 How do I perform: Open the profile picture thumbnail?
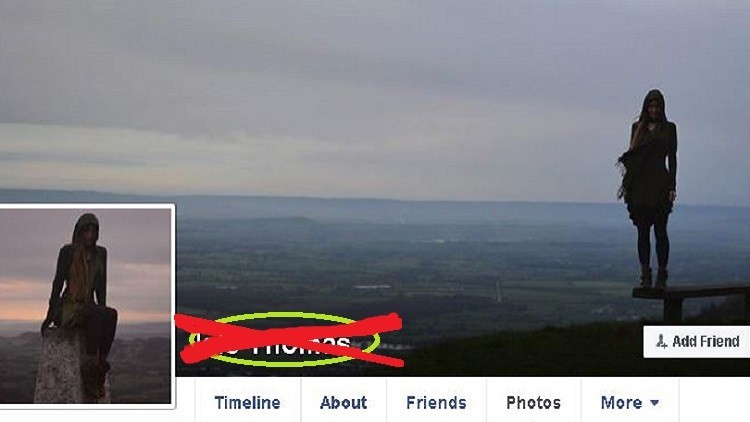tap(87, 306)
